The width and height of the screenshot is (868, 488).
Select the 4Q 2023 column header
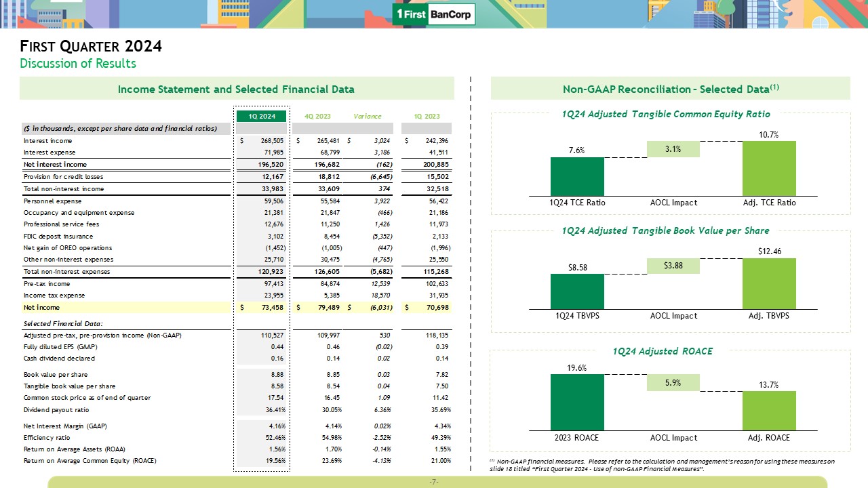point(317,116)
